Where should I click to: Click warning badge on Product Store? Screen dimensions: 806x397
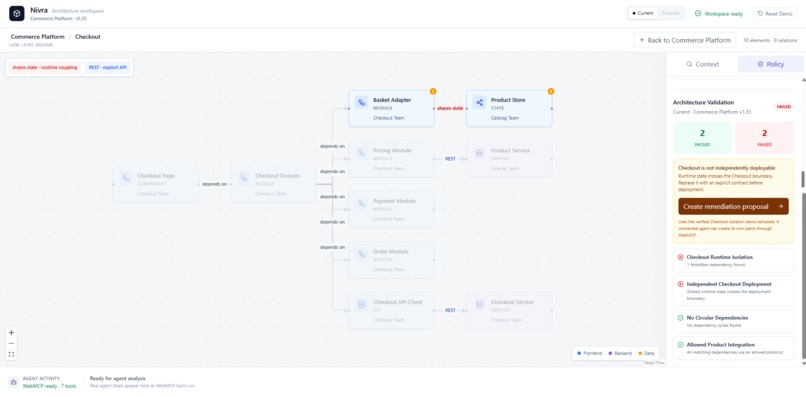click(x=551, y=92)
